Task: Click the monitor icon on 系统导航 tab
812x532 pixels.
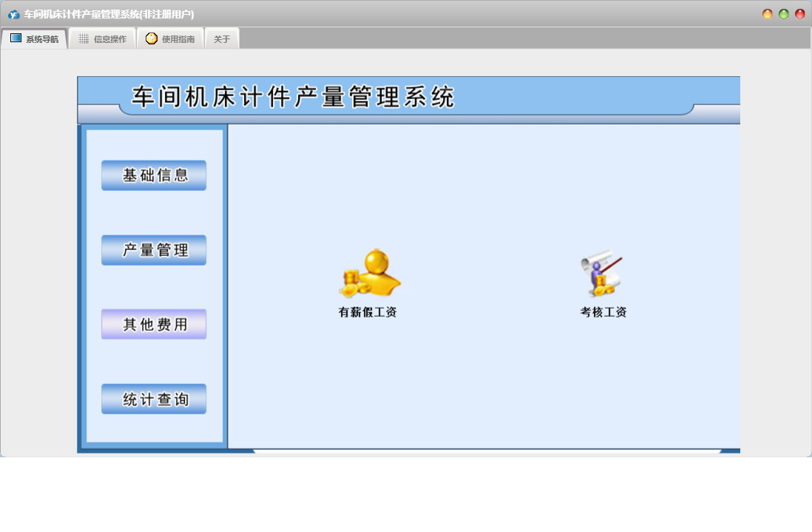Action: tap(16, 38)
